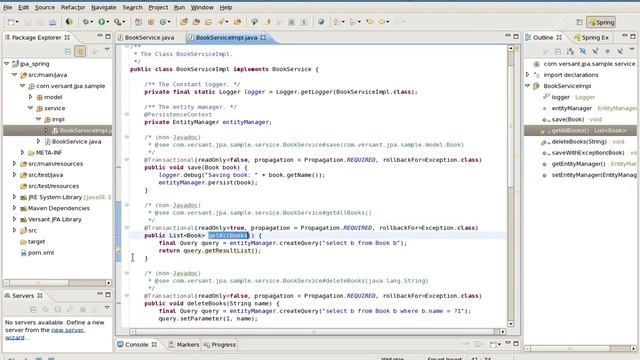Image resolution: width=640 pixels, height=360 pixels.
Task: Open the Search menu
Action: tap(132, 7)
